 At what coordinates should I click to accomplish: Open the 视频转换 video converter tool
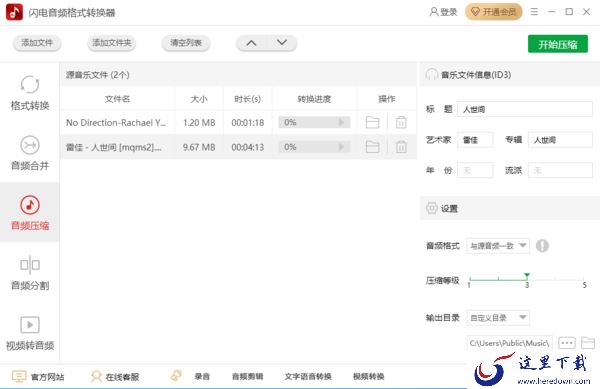[368, 376]
